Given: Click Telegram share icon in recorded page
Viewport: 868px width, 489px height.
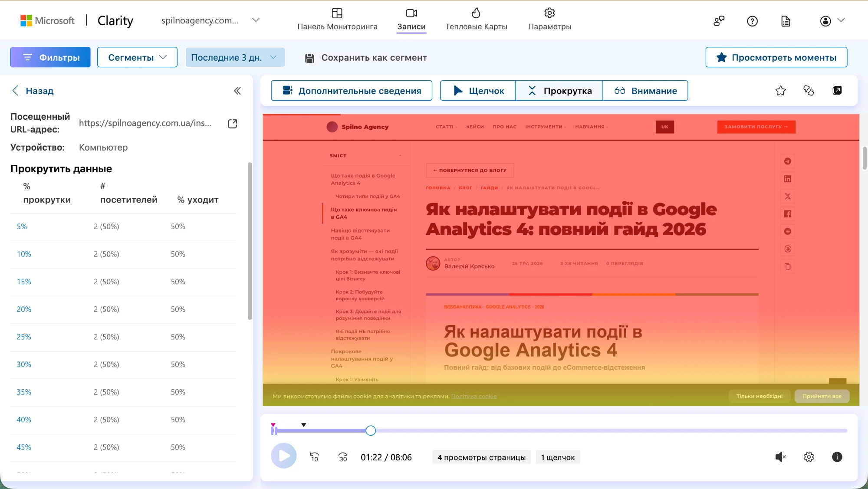Looking at the screenshot, I should pyautogui.click(x=788, y=161).
